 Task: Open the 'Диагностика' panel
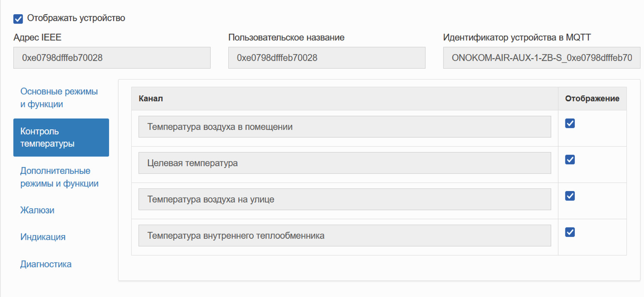[x=46, y=264]
